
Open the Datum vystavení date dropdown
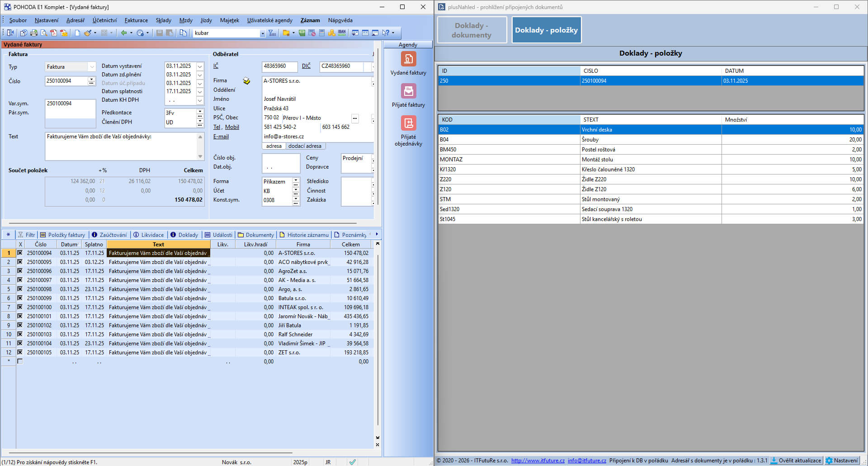tap(200, 66)
